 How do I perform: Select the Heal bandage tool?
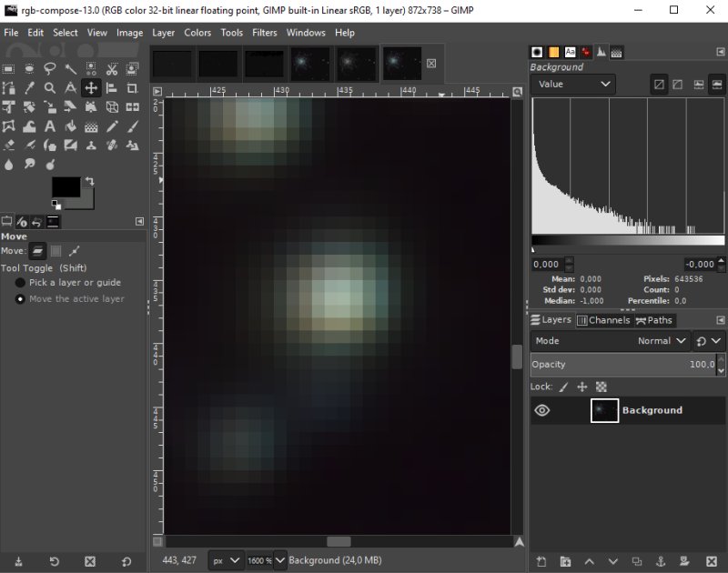tap(112, 146)
